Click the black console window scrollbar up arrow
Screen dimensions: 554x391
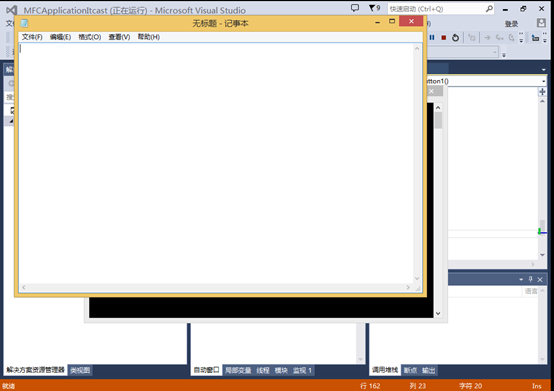[x=438, y=107]
